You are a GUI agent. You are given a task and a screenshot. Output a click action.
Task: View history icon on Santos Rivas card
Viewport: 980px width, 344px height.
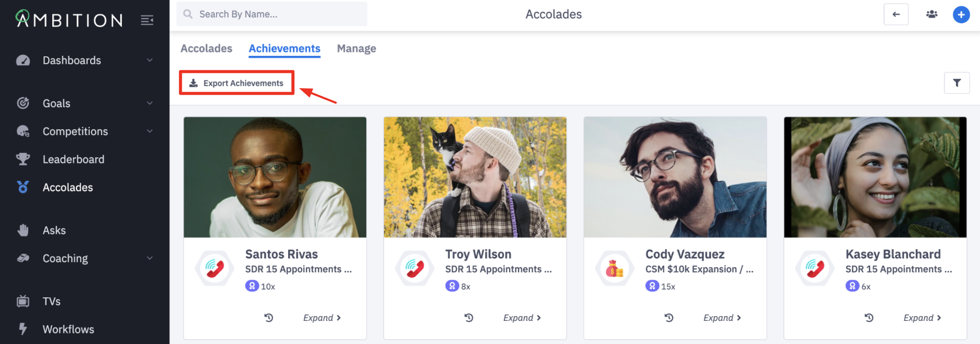click(x=269, y=318)
